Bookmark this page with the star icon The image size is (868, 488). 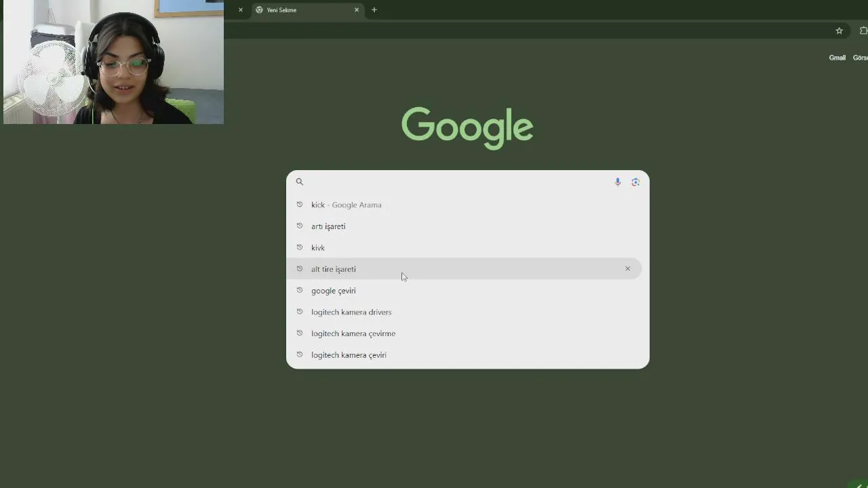839,30
